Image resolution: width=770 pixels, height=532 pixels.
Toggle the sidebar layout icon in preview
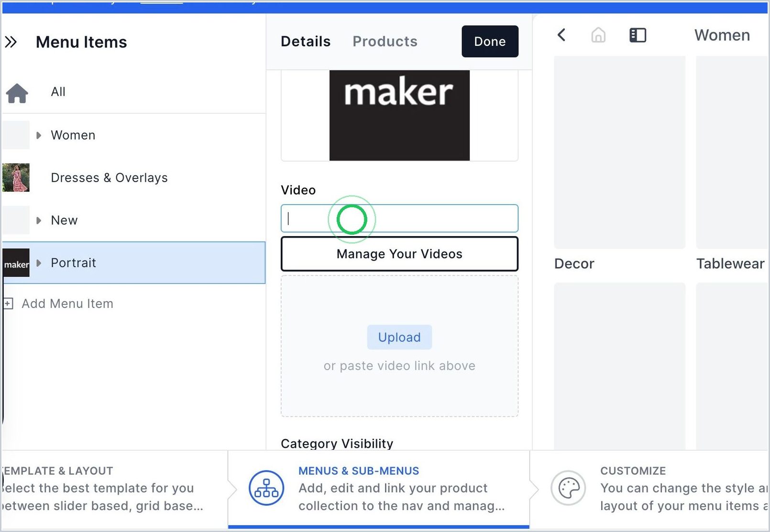coord(638,35)
